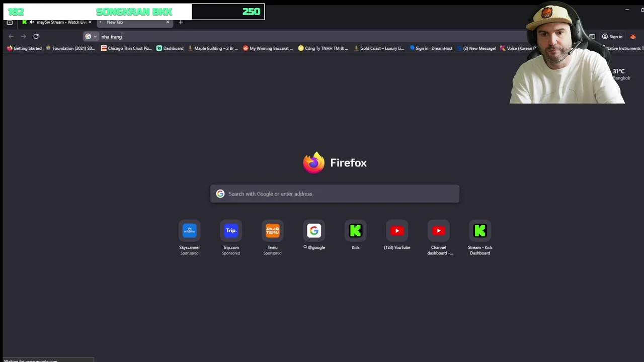644x362 pixels.
Task: Open the Kick shortcut tile
Action: [x=355, y=231]
